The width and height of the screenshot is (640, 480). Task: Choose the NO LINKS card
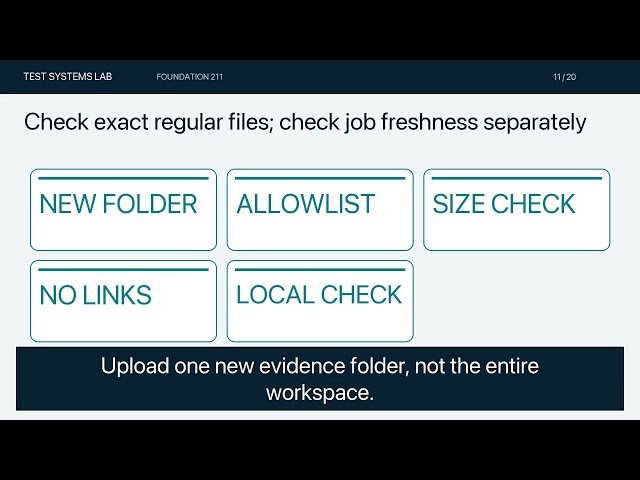[123, 301]
